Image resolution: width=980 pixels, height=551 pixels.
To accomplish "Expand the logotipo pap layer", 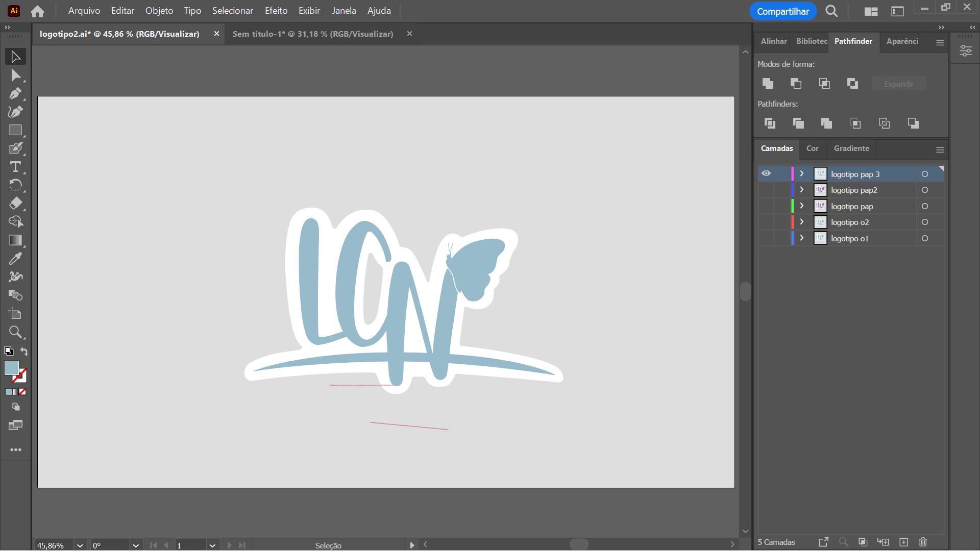I will point(802,206).
